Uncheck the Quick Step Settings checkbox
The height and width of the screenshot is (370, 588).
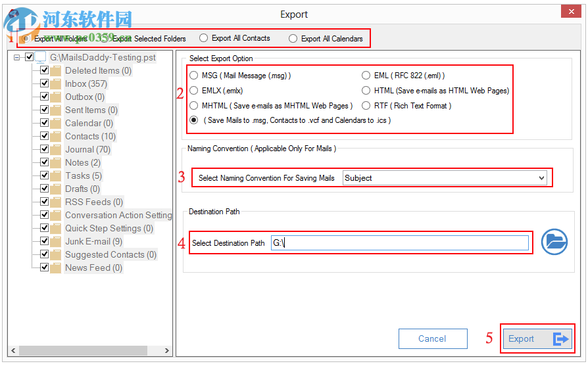(44, 227)
